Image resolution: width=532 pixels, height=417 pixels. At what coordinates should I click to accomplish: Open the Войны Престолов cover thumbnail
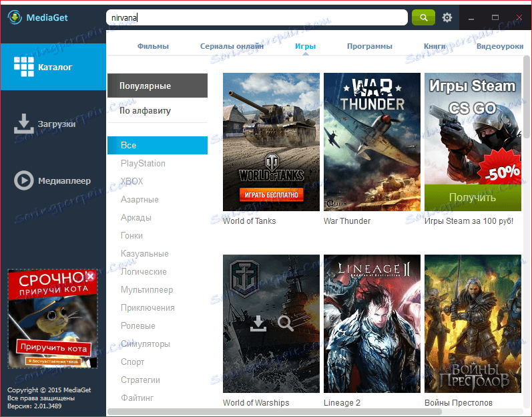(x=473, y=323)
